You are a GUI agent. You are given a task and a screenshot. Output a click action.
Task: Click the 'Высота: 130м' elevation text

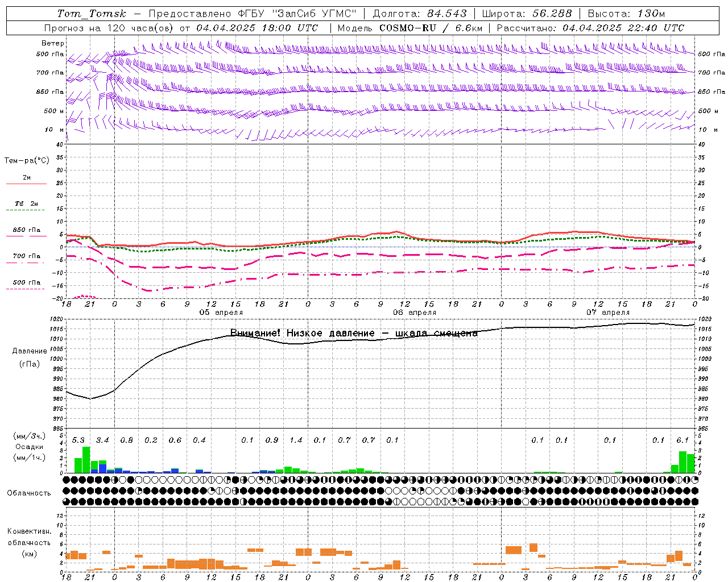tap(626, 14)
